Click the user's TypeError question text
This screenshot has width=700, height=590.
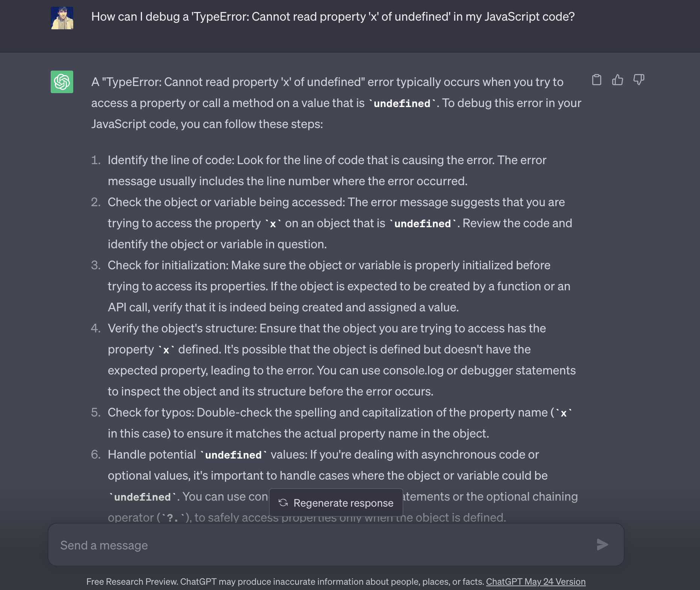333,17
